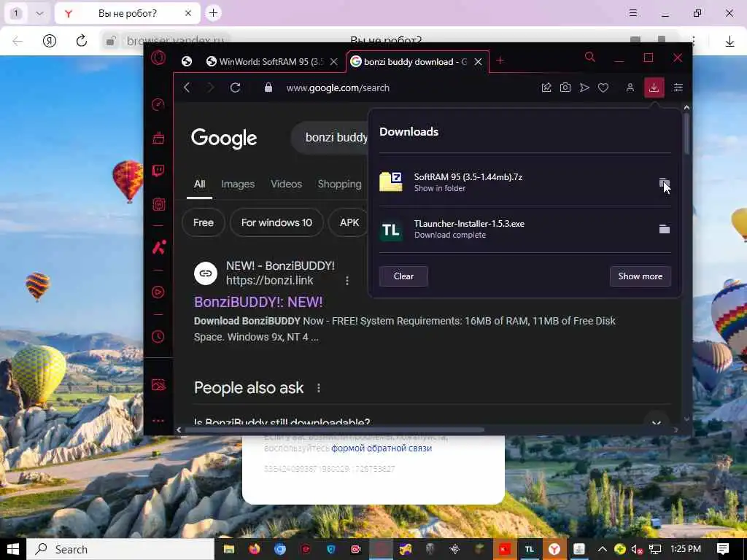Switch to Images search results

click(238, 184)
